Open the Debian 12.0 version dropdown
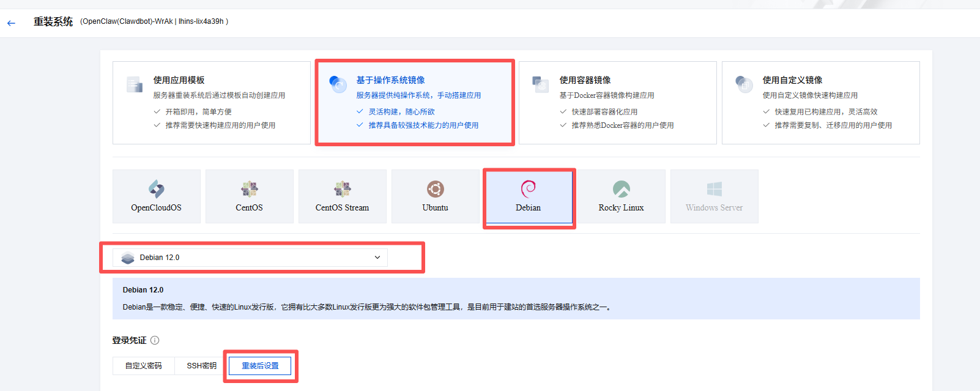The height and width of the screenshot is (391, 980). (x=250, y=258)
